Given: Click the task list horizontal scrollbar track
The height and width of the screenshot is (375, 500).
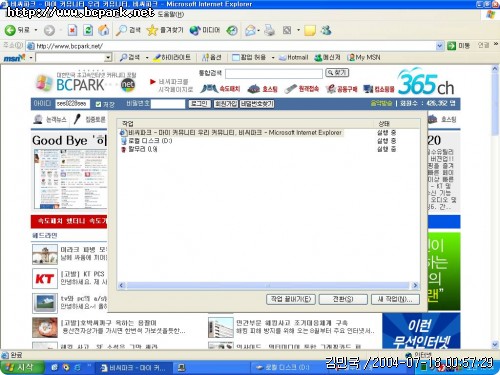Looking at the screenshot, I should pos(268,285).
